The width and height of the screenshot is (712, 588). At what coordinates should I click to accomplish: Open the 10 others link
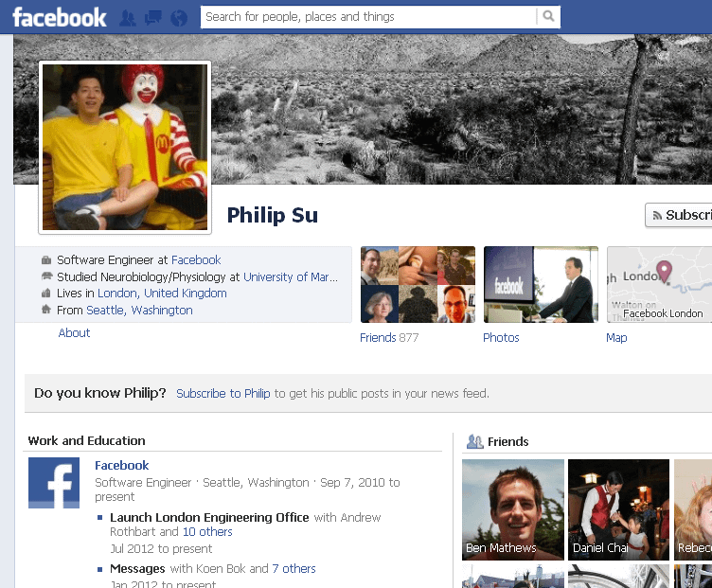207,532
